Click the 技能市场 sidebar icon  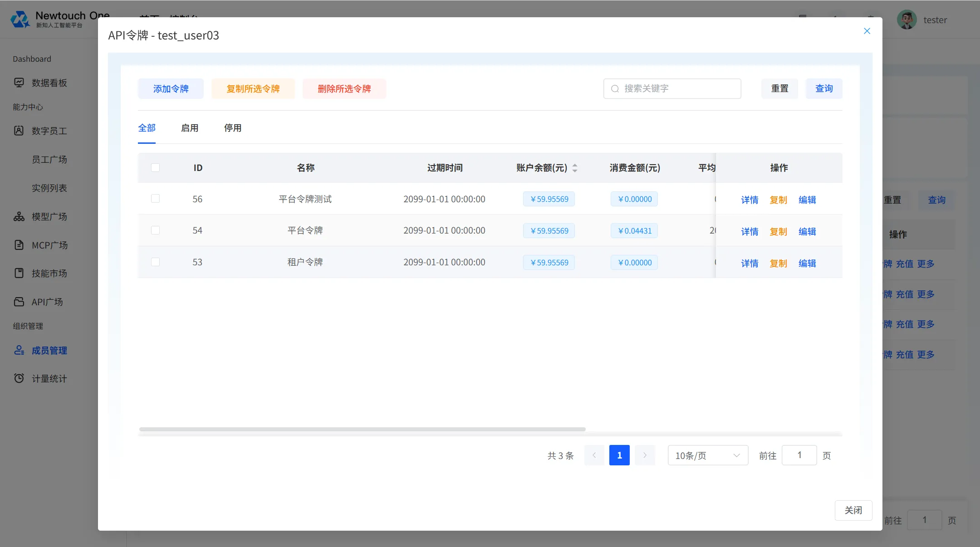click(19, 273)
